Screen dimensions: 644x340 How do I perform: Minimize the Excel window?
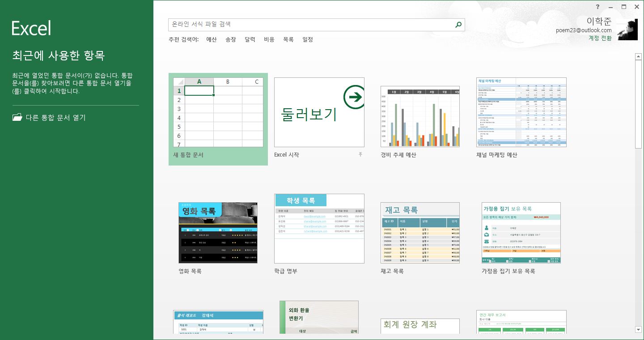coord(611,7)
